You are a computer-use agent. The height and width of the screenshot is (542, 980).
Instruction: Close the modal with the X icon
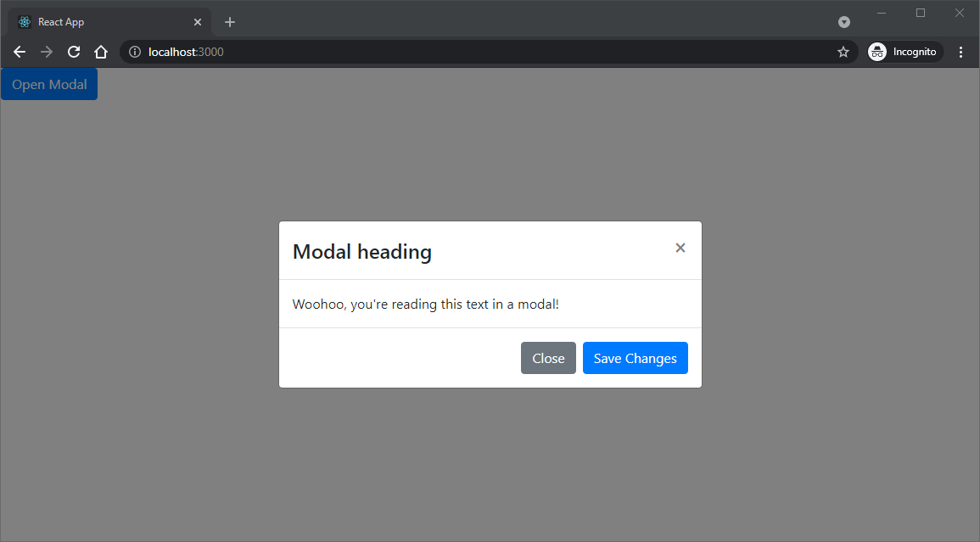click(680, 249)
